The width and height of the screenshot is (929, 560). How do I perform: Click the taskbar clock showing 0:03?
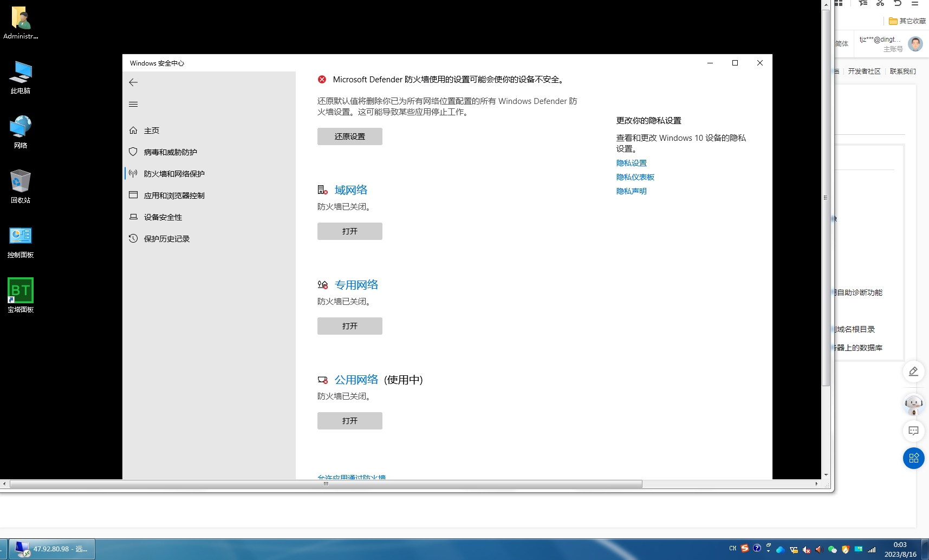(900, 549)
